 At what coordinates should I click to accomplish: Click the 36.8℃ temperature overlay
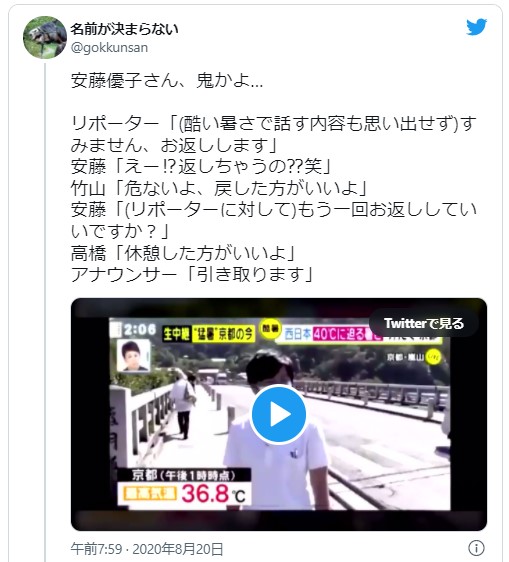[184, 494]
